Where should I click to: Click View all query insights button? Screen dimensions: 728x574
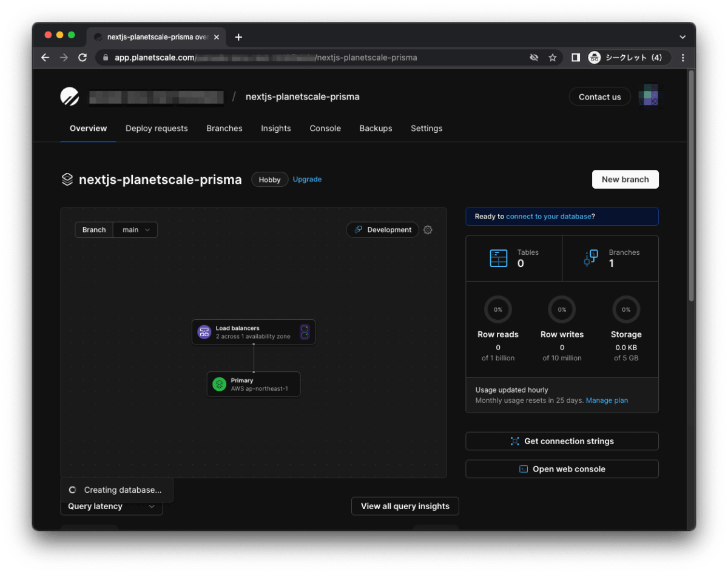(405, 506)
